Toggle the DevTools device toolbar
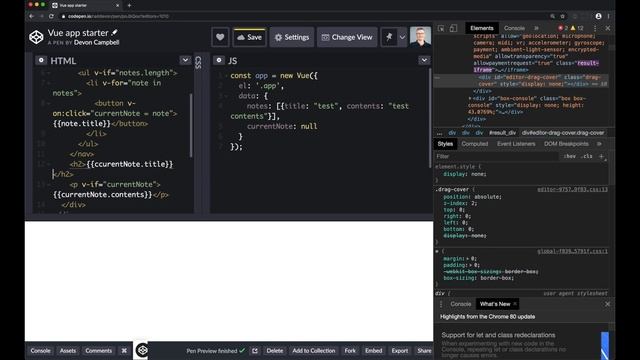Image resolution: width=640 pixels, height=360 pixels. 453,28
